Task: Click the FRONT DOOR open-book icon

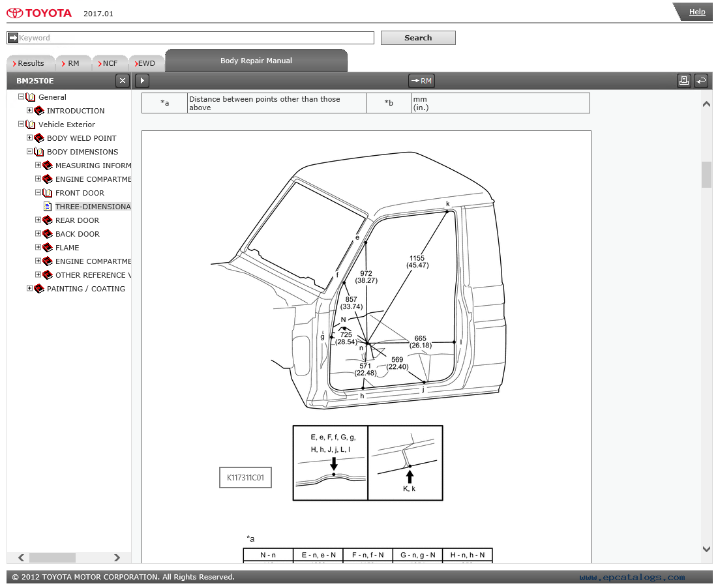Action: [x=48, y=193]
